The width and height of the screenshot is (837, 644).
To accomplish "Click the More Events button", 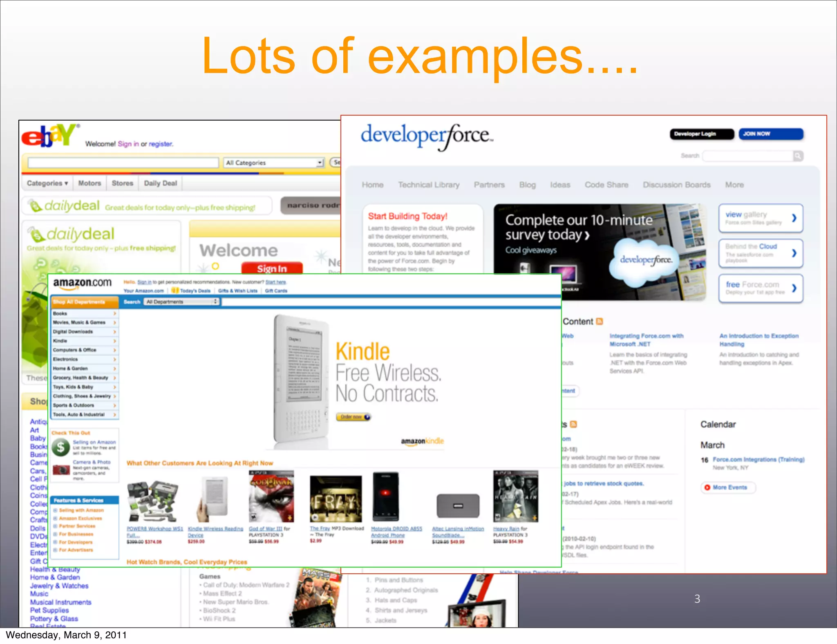I will point(728,487).
